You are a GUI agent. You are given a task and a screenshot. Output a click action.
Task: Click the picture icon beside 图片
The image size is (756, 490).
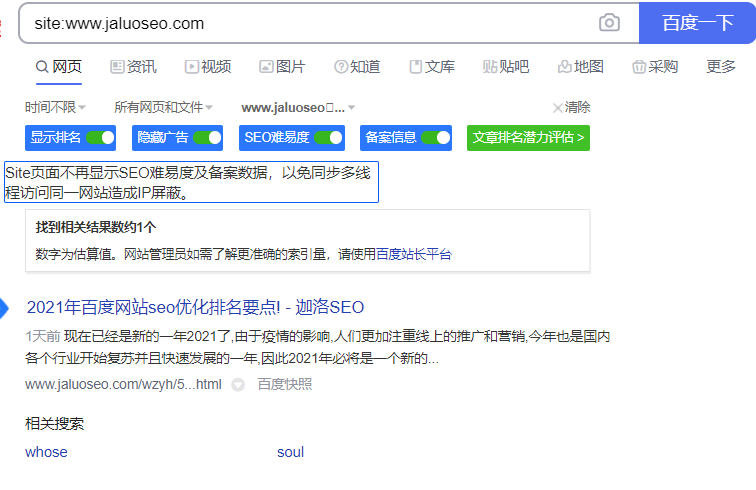coord(266,67)
